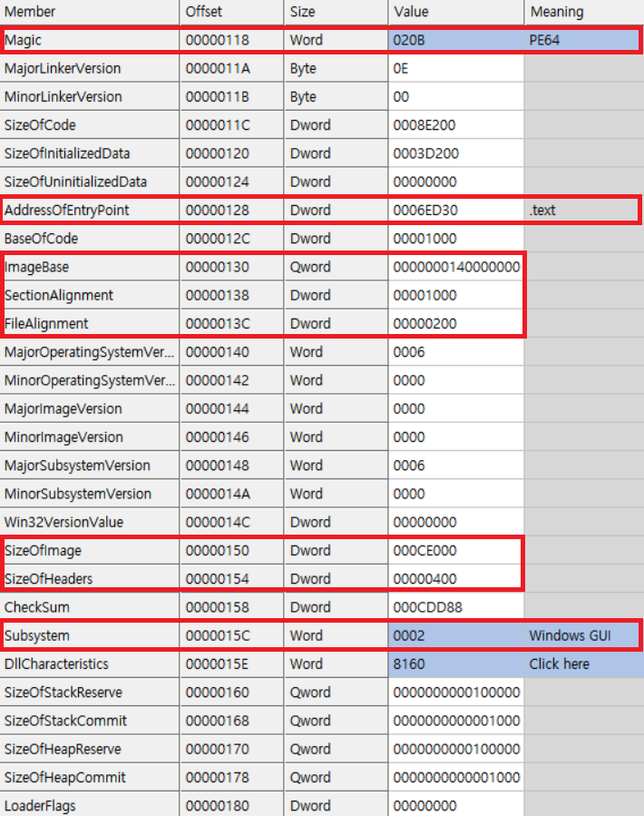Click the SizeOfHeapReserve value cell

(456, 749)
